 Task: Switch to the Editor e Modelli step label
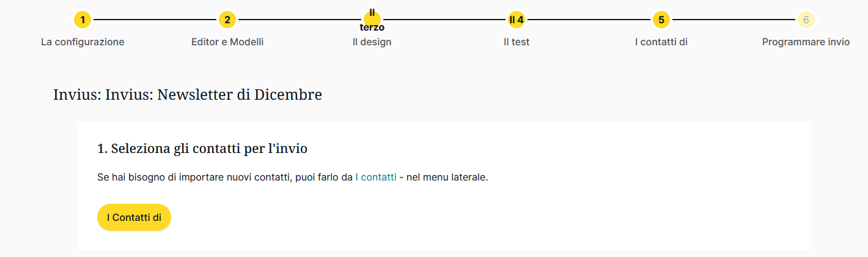(227, 42)
